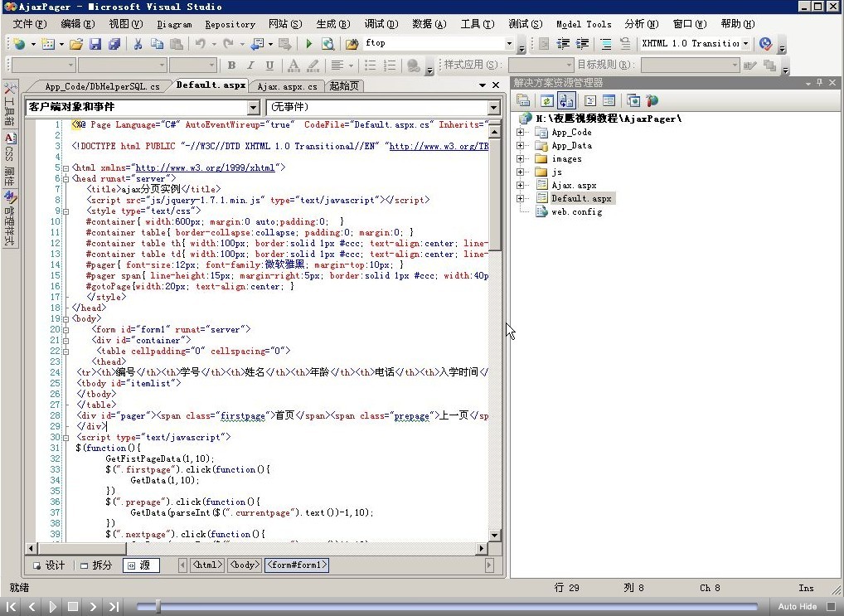Open the client objects and events dropdown

point(253,108)
